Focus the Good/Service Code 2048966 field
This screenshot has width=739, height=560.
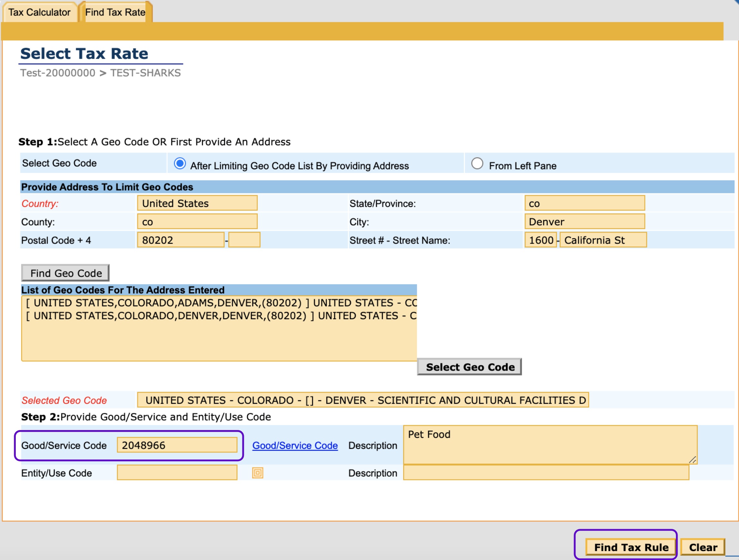[x=177, y=445]
